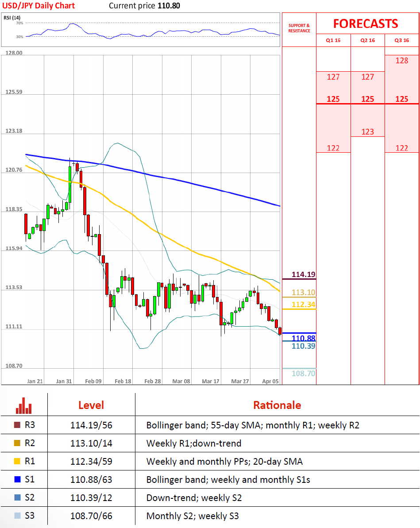Click the light blue S3 color square

[x=17, y=516]
